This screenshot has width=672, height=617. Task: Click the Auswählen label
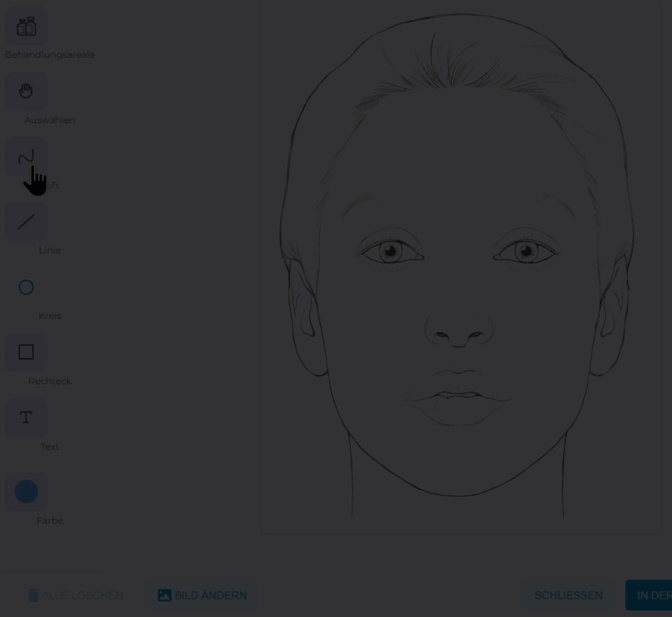pos(50,120)
